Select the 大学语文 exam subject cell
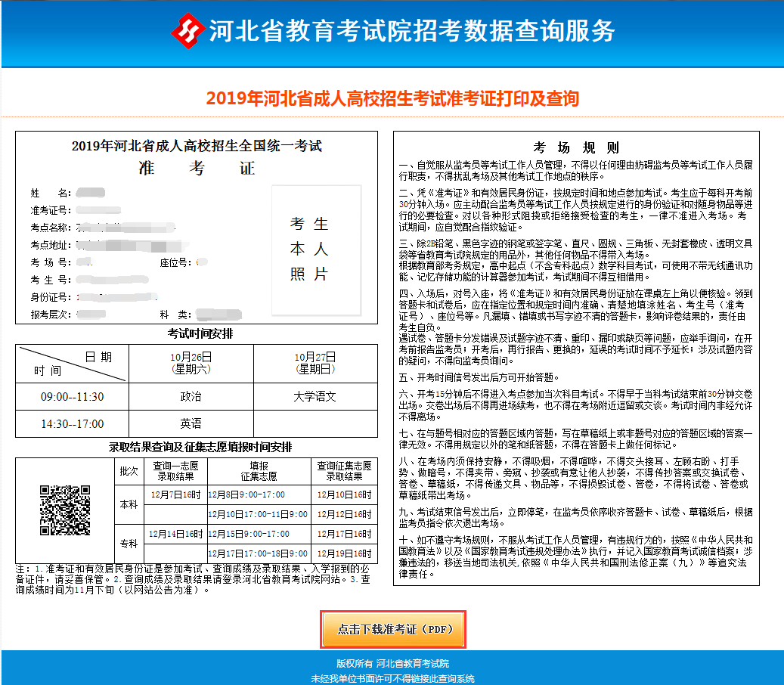Image resolution: width=784 pixels, height=685 pixels. (x=315, y=397)
